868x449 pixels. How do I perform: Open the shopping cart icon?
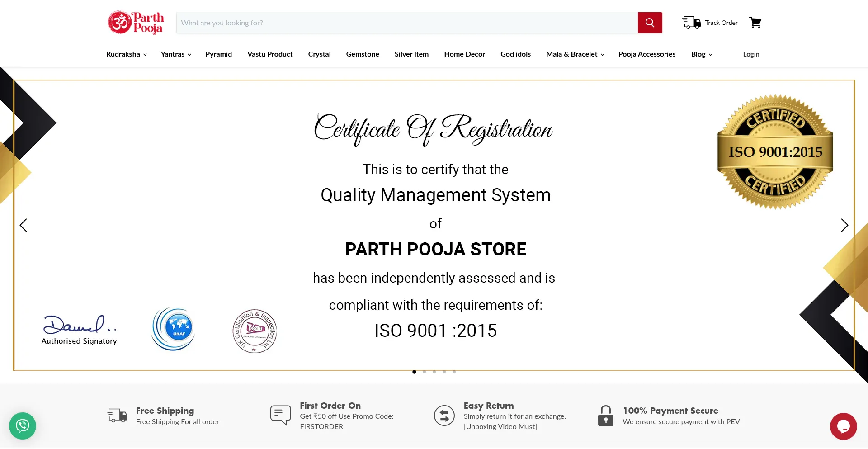(755, 23)
